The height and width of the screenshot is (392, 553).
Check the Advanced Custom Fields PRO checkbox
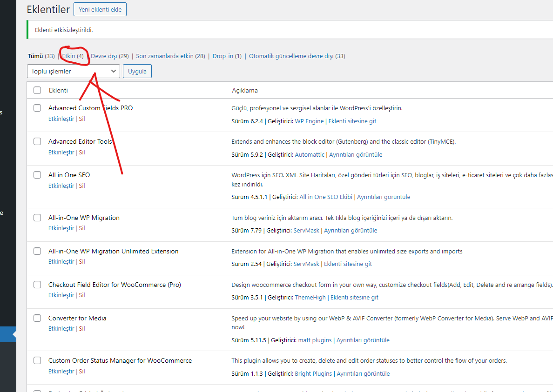[37, 108]
